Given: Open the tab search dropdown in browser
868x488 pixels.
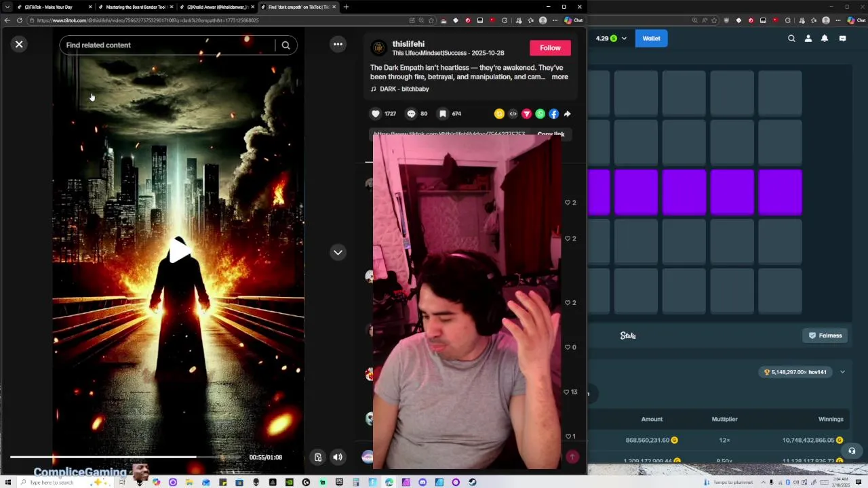Looking at the screenshot, I should click(7, 7).
